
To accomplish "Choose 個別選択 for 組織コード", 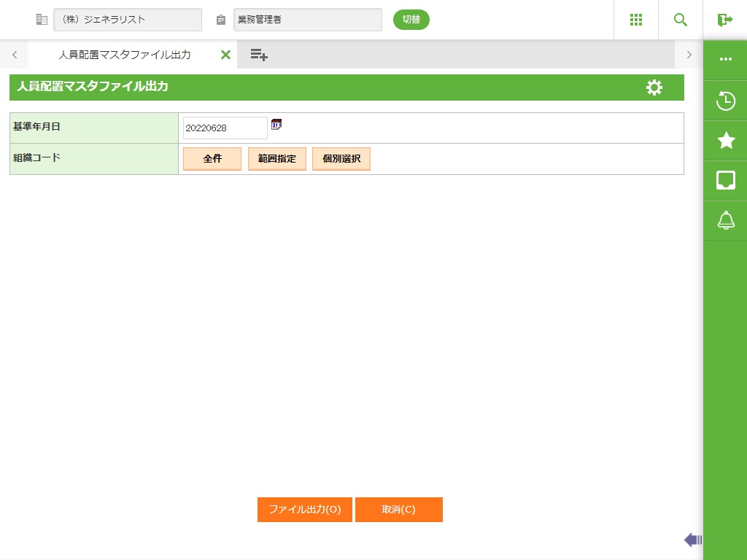I will click(x=341, y=158).
